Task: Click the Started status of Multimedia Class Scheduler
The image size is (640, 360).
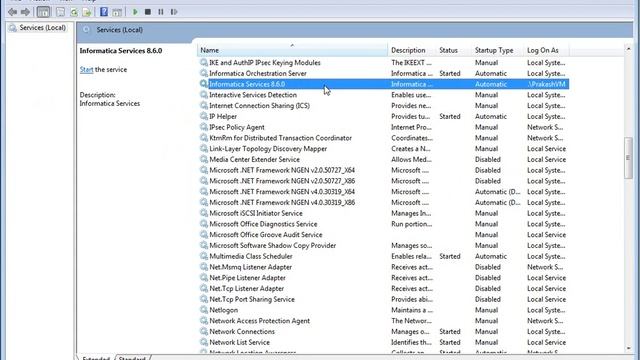Action: click(450, 256)
